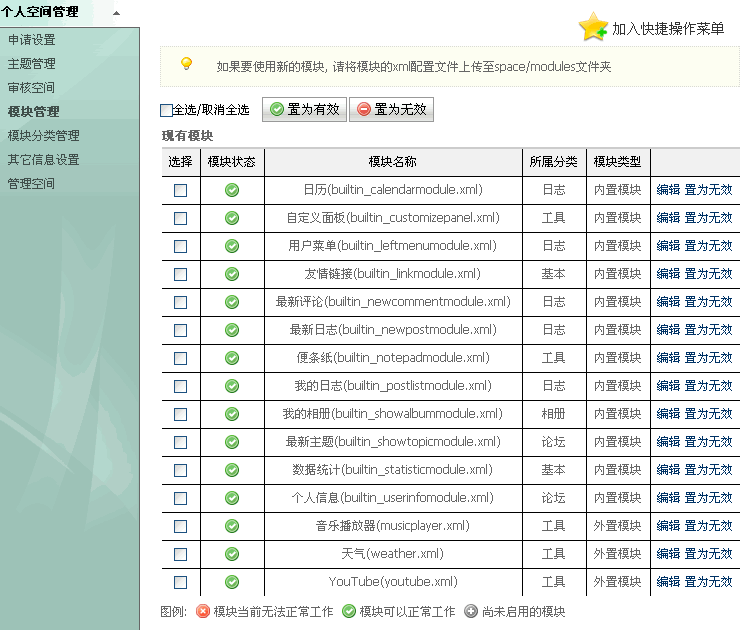
Task: Click 外置模块 cell in 天气 row
Action: 617,554
